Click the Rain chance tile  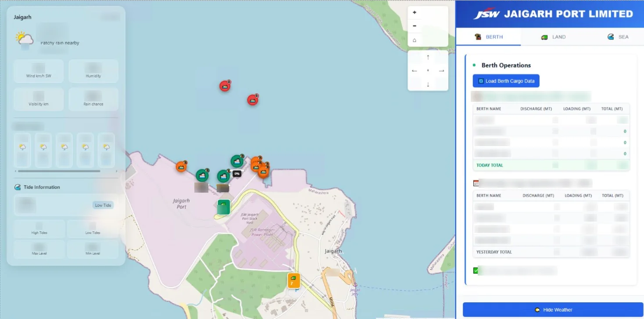(x=93, y=99)
